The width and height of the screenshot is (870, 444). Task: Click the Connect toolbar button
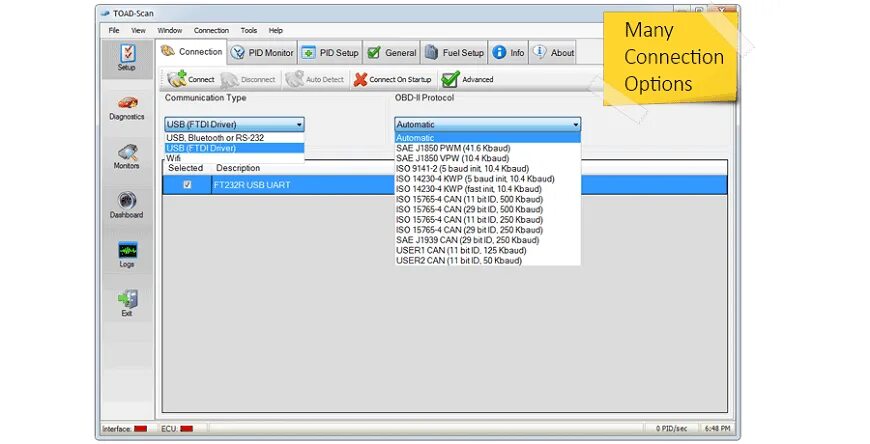(x=190, y=79)
